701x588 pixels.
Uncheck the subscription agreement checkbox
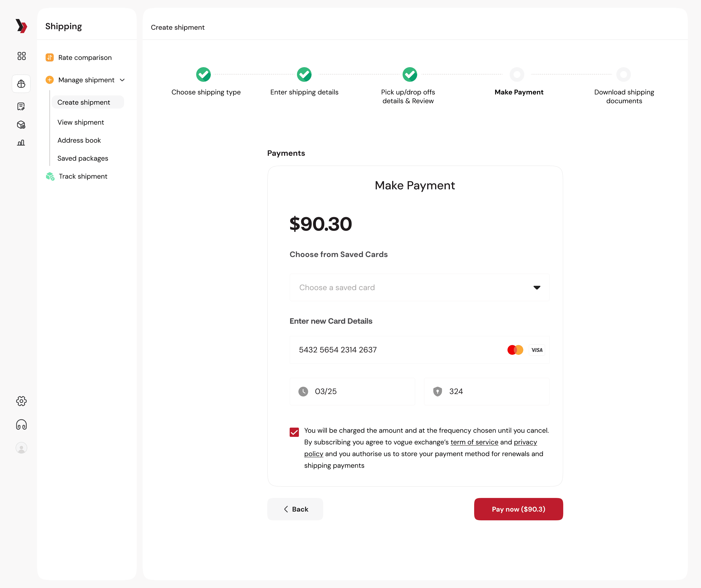click(x=294, y=432)
